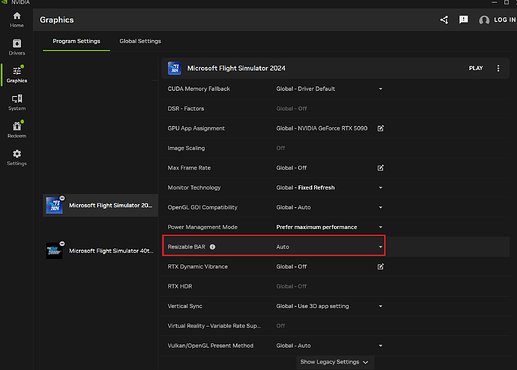Click the user avatar icon
The image size is (517, 370).
tap(484, 20)
